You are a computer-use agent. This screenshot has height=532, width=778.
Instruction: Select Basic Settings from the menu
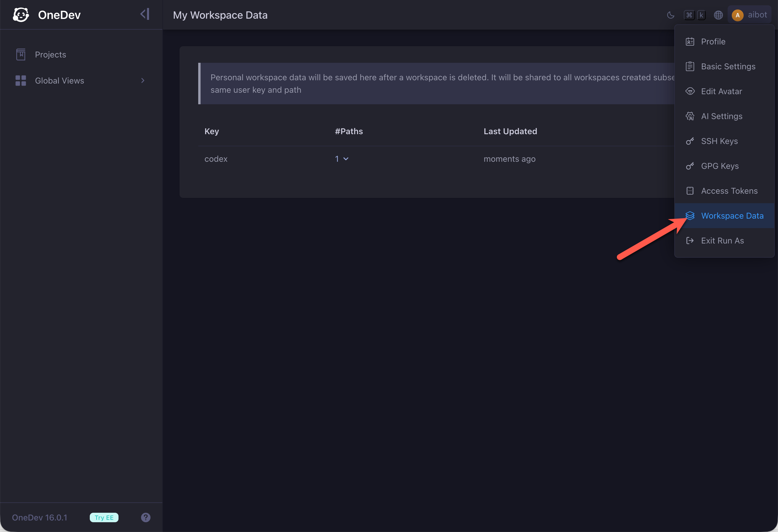pos(724,66)
